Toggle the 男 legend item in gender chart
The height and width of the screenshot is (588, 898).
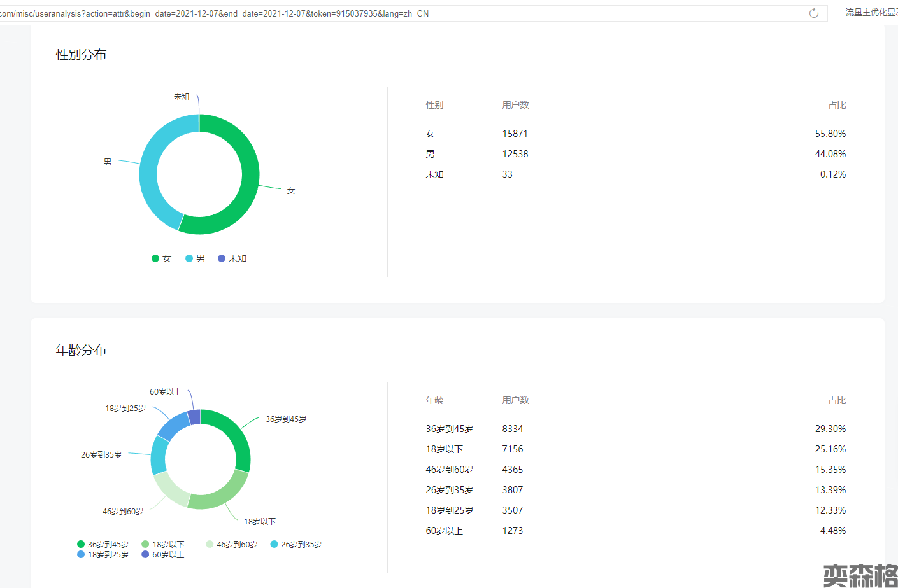pos(196,258)
